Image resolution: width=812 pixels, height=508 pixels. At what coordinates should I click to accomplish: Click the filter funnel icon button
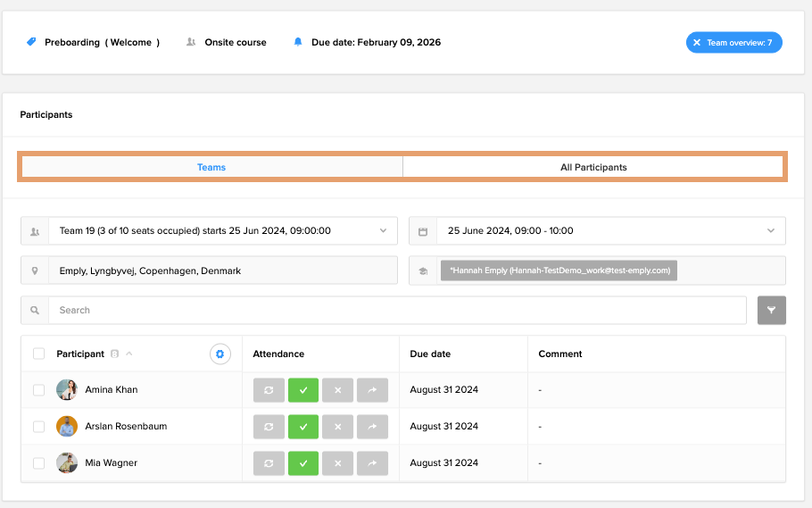[771, 311]
